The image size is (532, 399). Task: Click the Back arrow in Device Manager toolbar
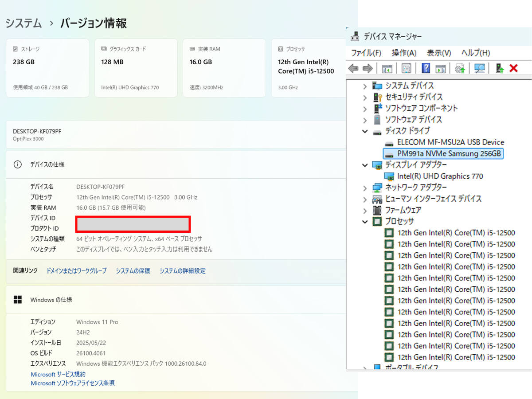(x=353, y=68)
